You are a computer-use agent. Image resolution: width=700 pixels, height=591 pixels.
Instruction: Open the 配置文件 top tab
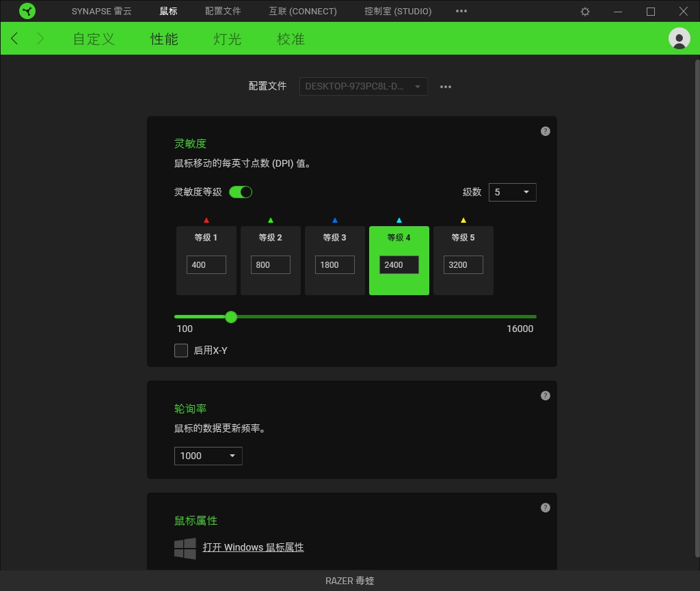point(223,11)
